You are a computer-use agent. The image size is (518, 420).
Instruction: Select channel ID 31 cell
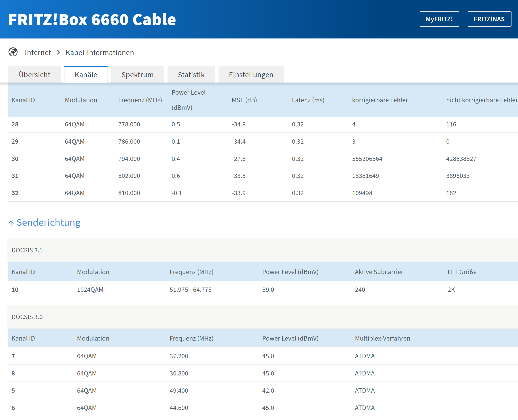tap(15, 176)
